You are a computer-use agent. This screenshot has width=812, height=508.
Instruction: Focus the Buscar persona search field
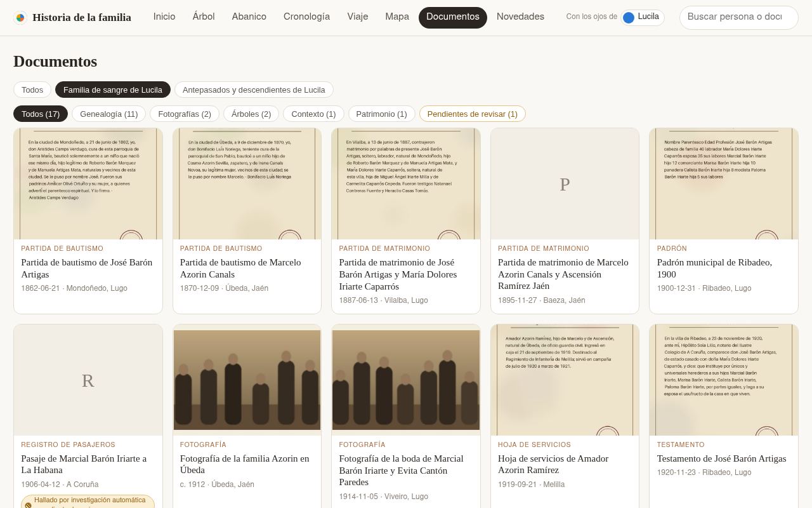[738, 17]
